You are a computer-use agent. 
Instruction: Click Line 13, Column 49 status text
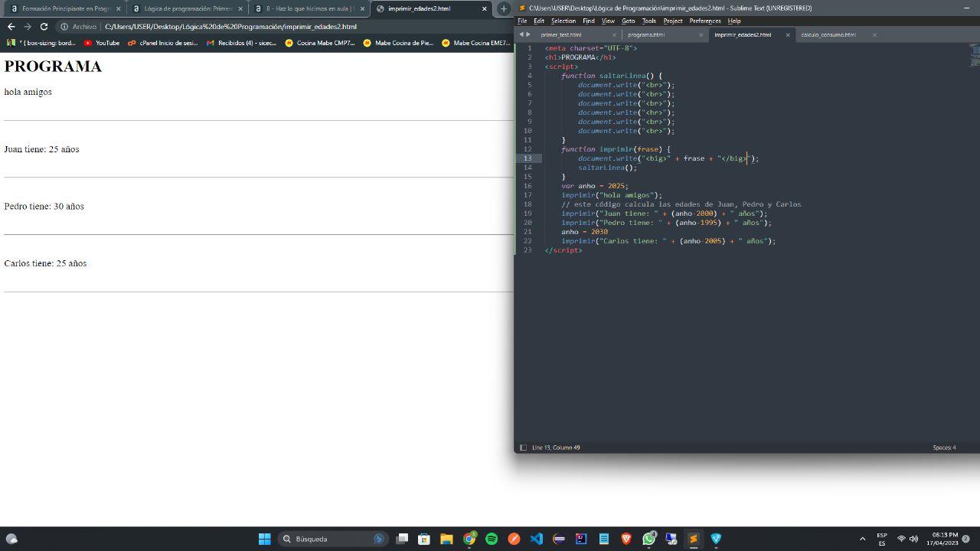coord(556,448)
